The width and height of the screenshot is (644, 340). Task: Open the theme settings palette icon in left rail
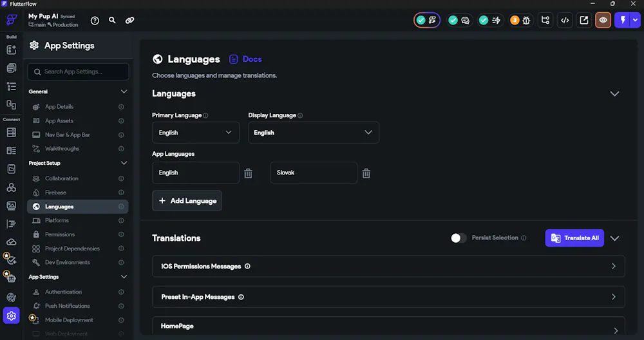12,297
